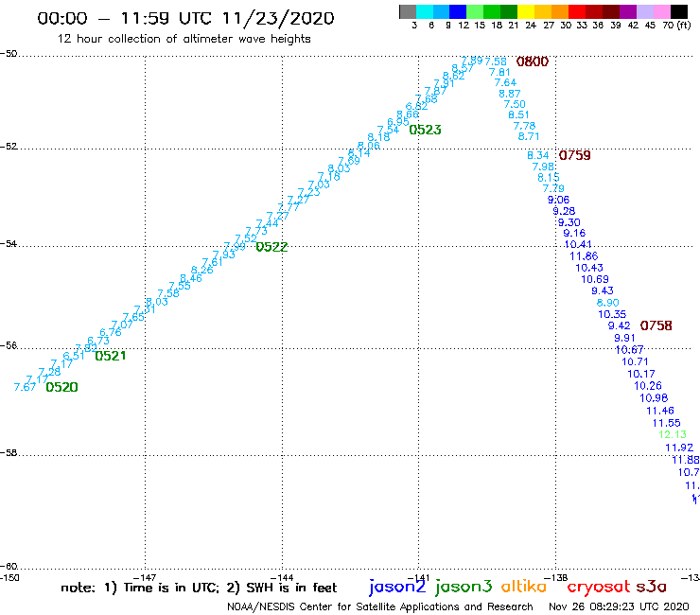Click the -150 longitude axis label
The width and height of the screenshot is (700, 615).
[9, 577]
